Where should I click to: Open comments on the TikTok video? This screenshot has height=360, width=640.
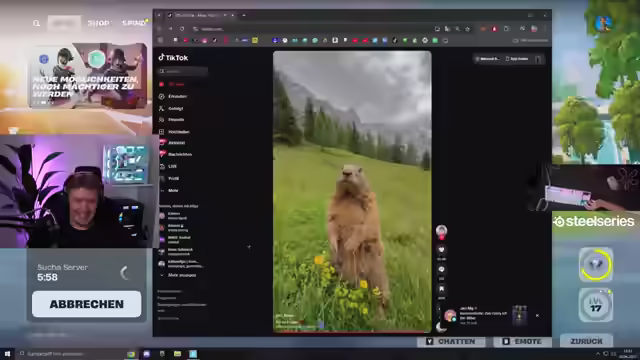[x=441, y=269]
